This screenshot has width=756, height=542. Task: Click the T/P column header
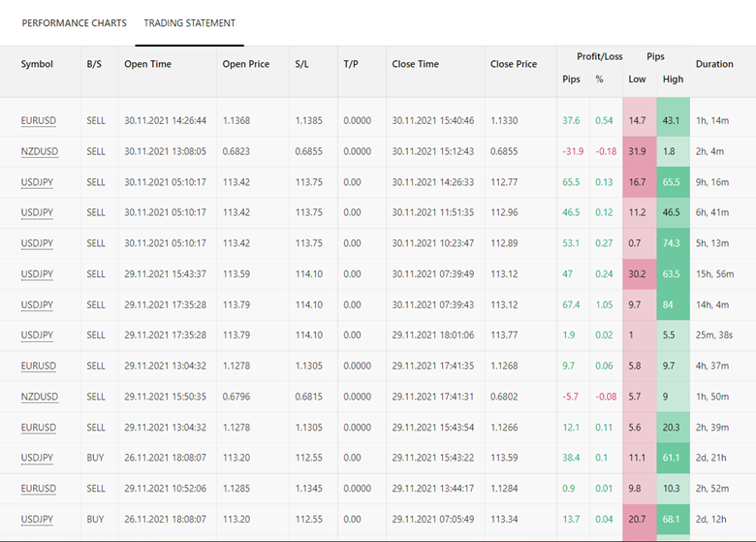[x=350, y=64]
